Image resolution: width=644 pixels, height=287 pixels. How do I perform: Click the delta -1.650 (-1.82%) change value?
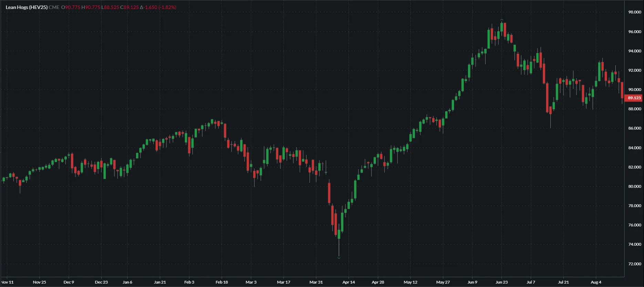pos(158,7)
